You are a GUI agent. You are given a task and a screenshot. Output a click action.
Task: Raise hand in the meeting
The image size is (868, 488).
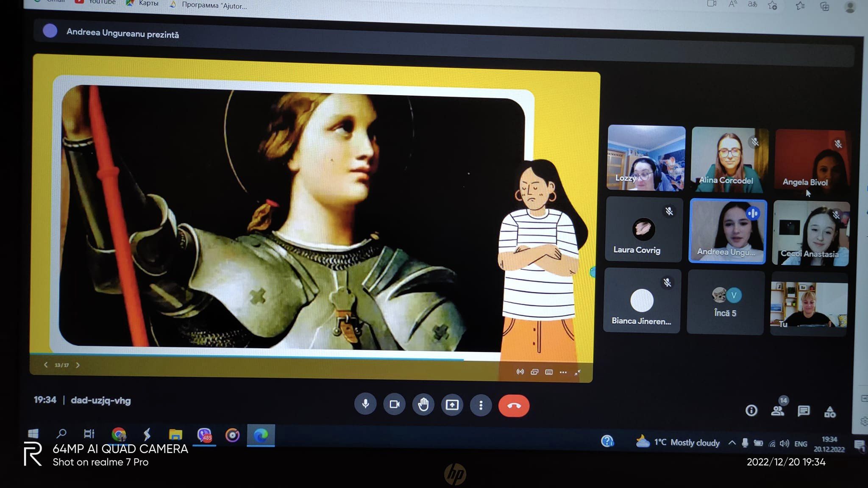click(423, 405)
